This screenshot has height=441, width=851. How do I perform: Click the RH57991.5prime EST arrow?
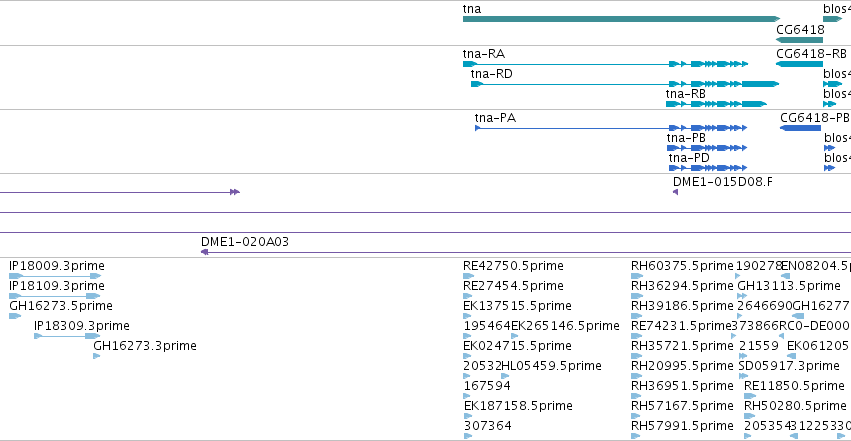636,437
